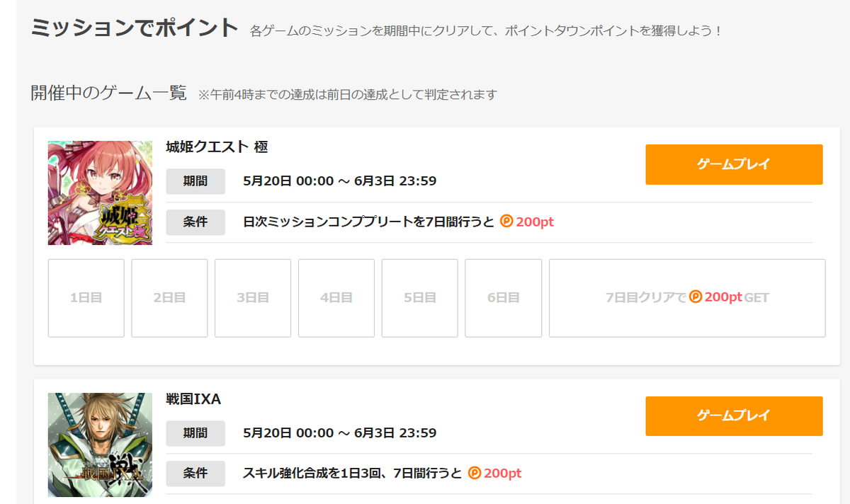Image resolution: width=850 pixels, height=504 pixels.
Task: Click the 2日目 progress square
Action: click(x=169, y=298)
